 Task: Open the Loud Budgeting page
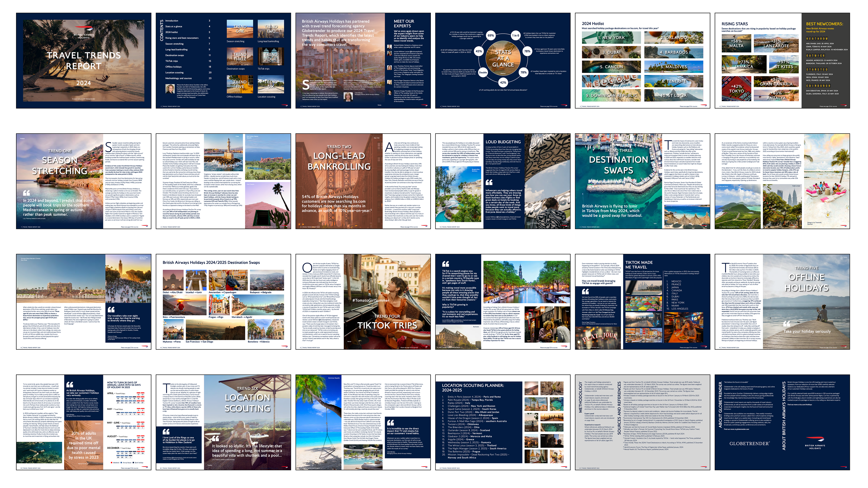pyautogui.click(x=503, y=181)
